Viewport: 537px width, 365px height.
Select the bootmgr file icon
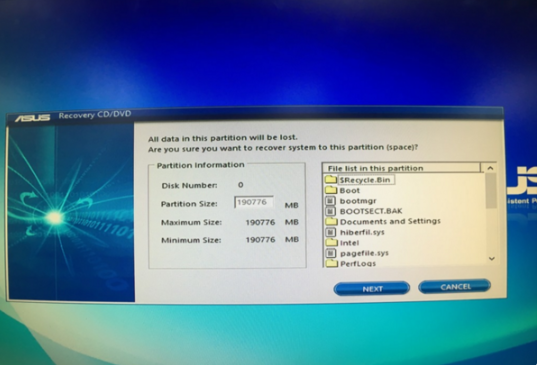330,201
